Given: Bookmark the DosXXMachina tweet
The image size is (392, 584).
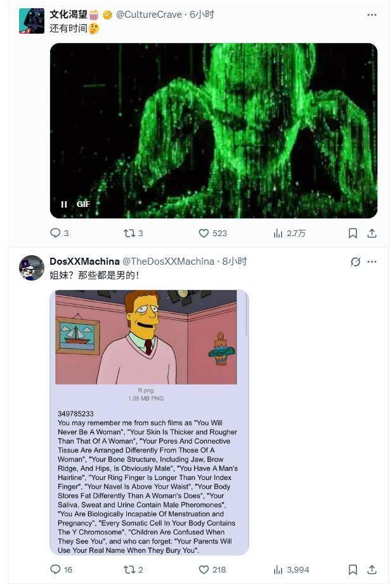Looking at the screenshot, I should 353,569.
